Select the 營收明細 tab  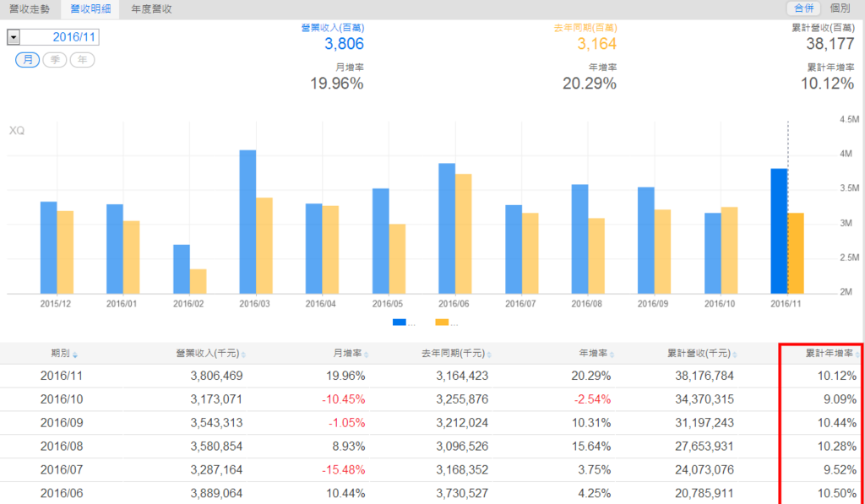90,8
